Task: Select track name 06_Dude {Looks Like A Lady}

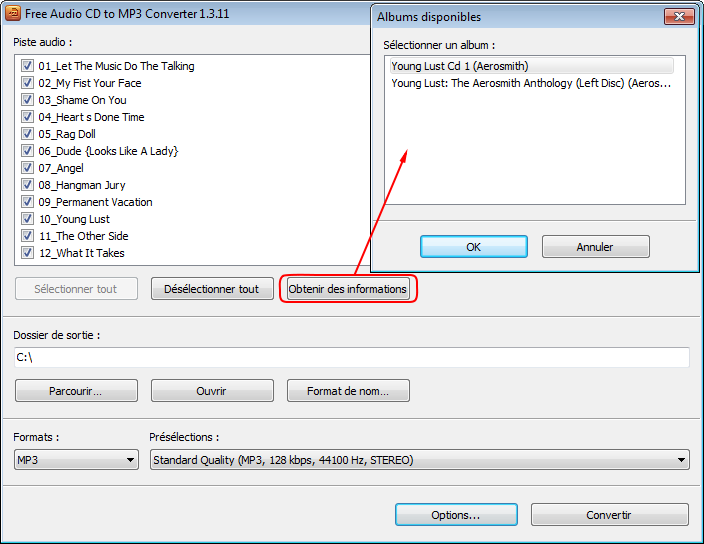Action: click(108, 151)
